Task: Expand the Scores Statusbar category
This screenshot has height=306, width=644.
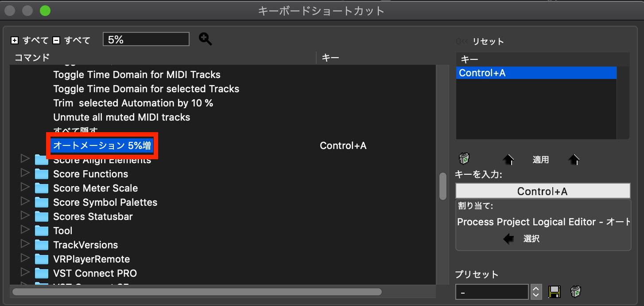Action: 25,216
